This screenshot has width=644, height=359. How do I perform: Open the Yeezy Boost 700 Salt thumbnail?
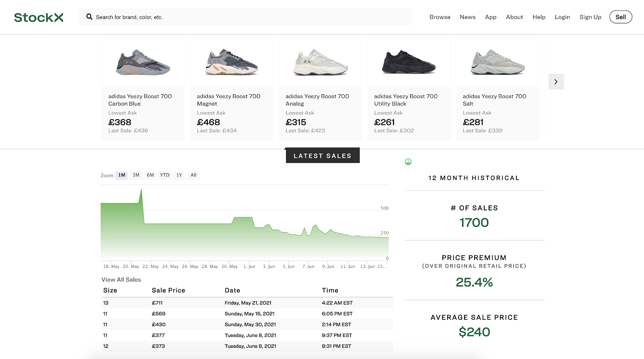click(x=497, y=62)
